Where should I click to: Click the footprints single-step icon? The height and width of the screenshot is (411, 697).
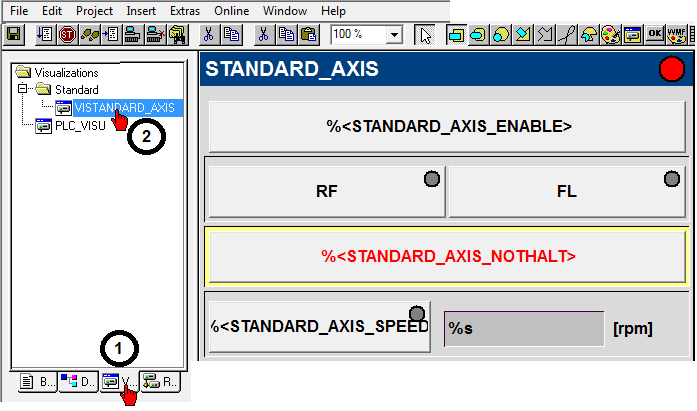89,35
